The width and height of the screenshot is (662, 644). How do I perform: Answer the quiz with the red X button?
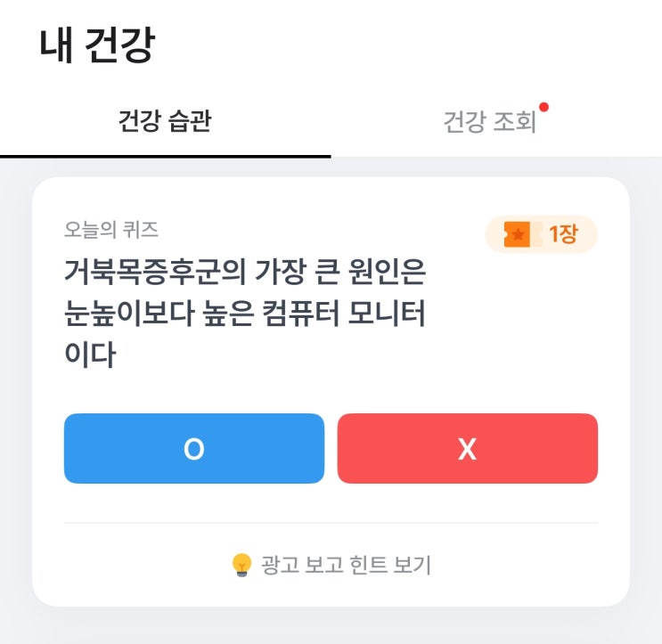(x=467, y=448)
